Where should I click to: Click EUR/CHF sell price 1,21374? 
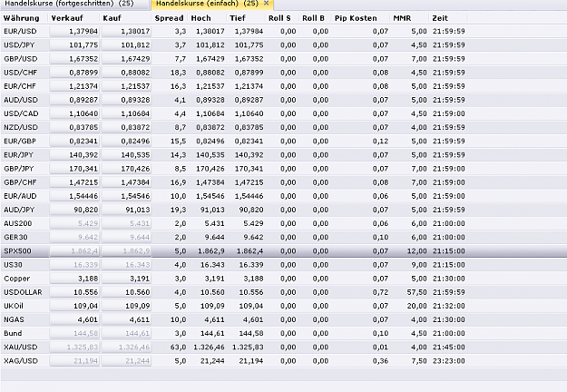(x=74, y=86)
